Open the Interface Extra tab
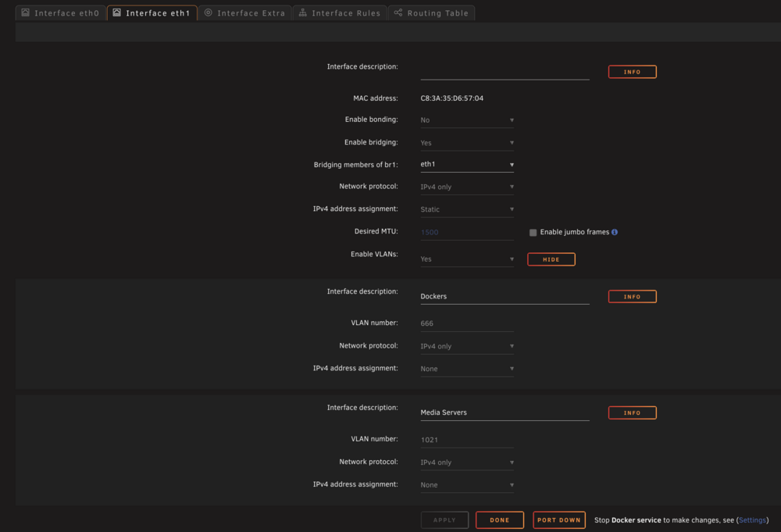 (x=245, y=13)
